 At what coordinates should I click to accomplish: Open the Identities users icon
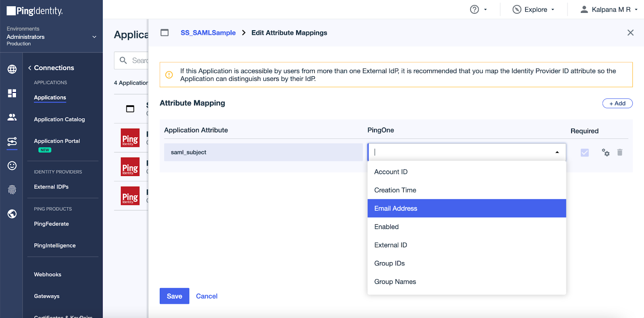[12, 117]
